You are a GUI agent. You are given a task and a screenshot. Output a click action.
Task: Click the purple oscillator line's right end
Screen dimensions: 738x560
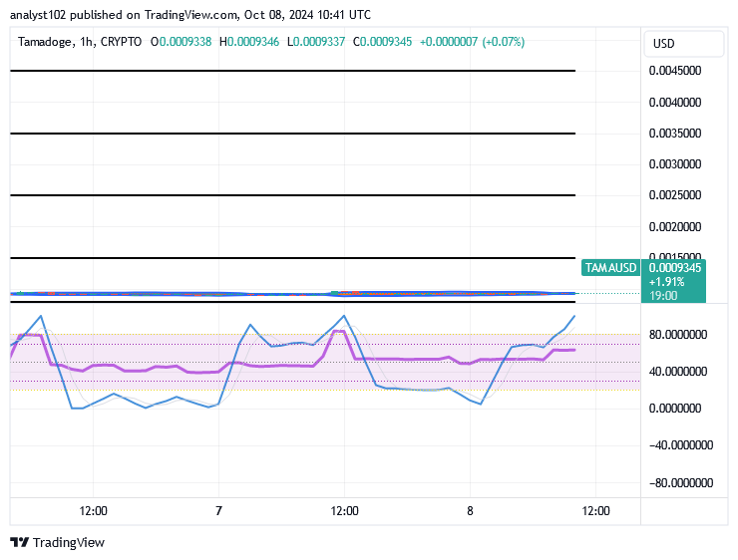click(573, 350)
